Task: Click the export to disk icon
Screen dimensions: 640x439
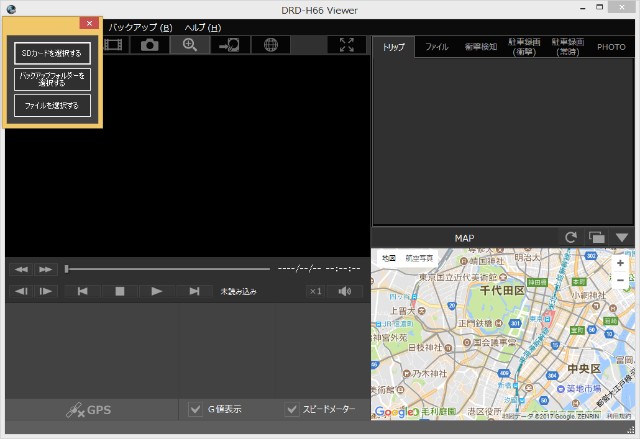Action: point(230,44)
